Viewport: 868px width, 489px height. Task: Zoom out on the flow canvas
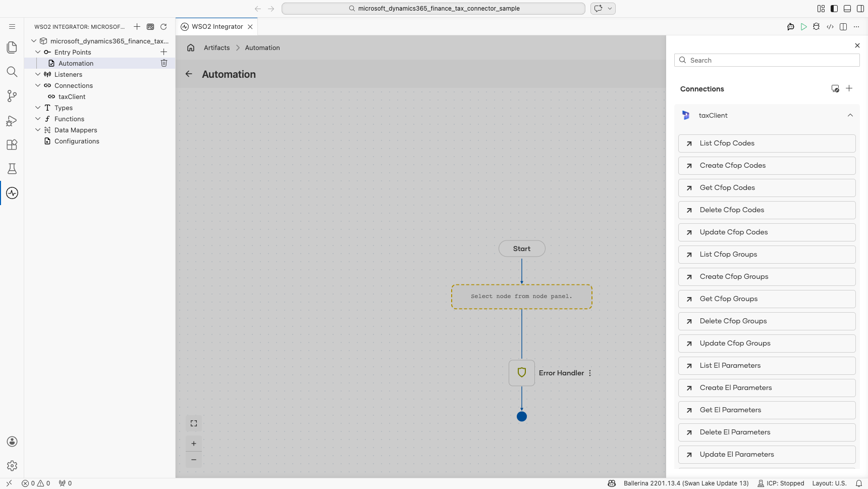(x=194, y=460)
